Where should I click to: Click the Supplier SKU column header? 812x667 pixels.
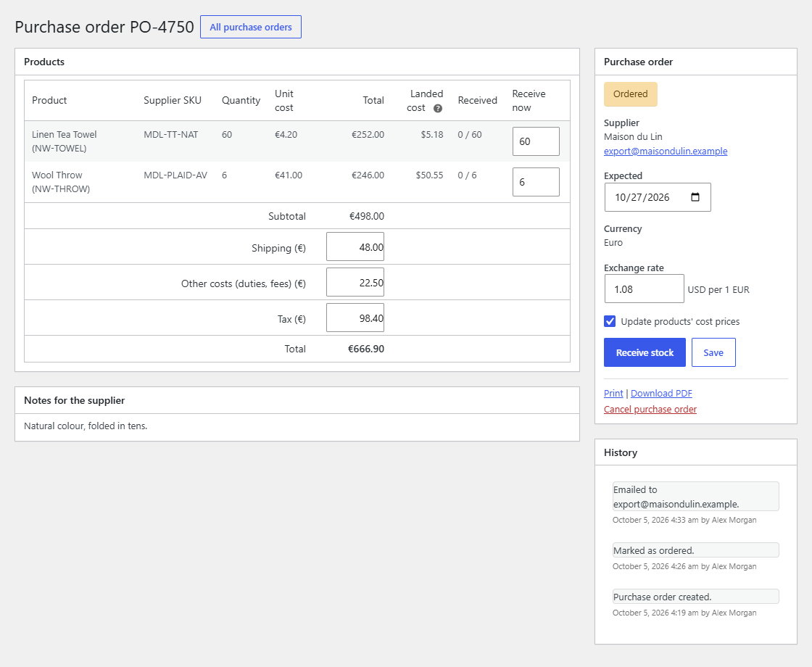click(173, 100)
